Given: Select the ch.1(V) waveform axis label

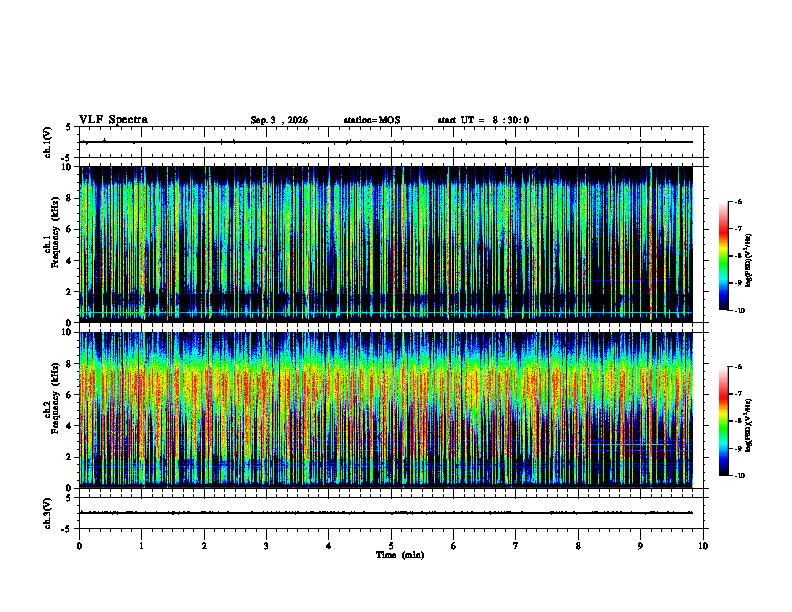Looking at the screenshot, I should (48, 142).
